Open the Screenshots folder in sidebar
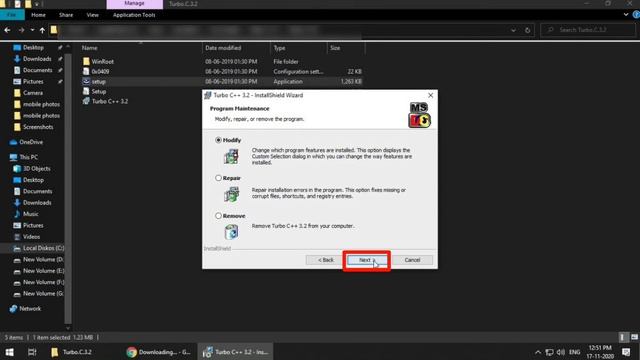 (38, 127)
